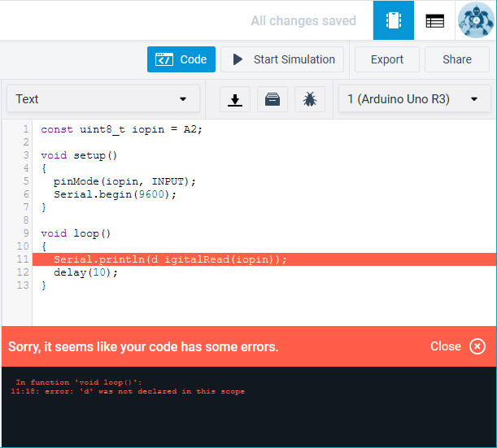
Task: Click the void setup() line
Action: click(x=79, y=155)
